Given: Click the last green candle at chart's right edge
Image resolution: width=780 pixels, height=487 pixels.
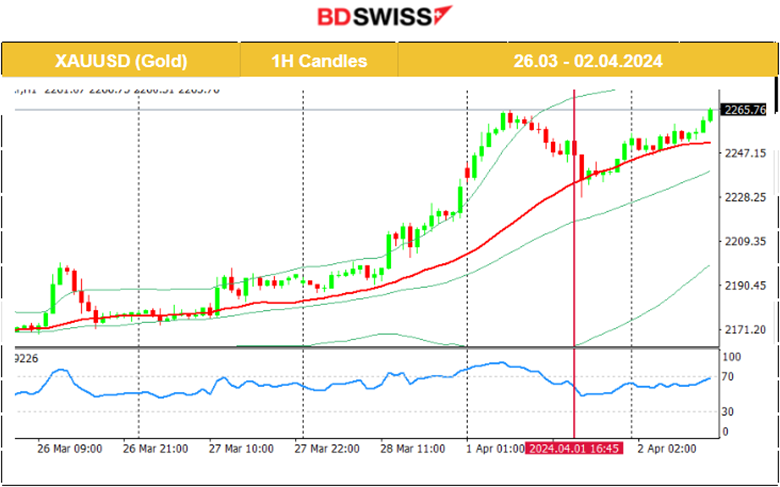Looking at the screenshot, I should click(710, 115).
